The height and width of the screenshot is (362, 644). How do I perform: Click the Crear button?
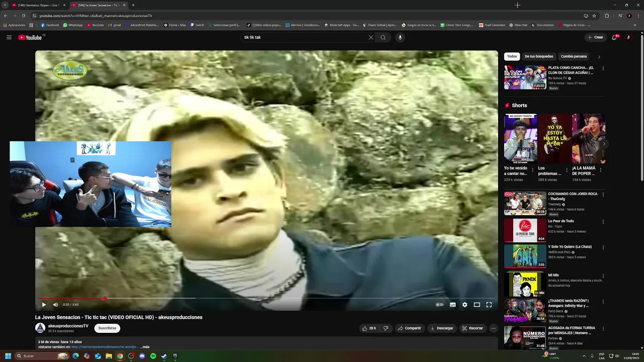coord(595,37)
